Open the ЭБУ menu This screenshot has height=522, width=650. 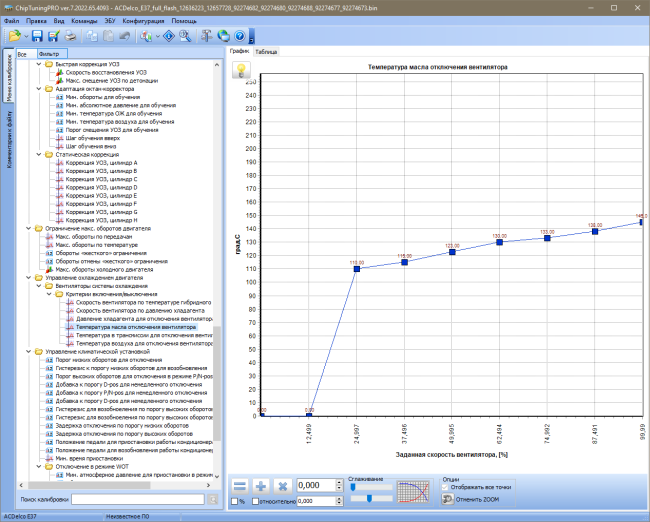click(x=110, y=21)
